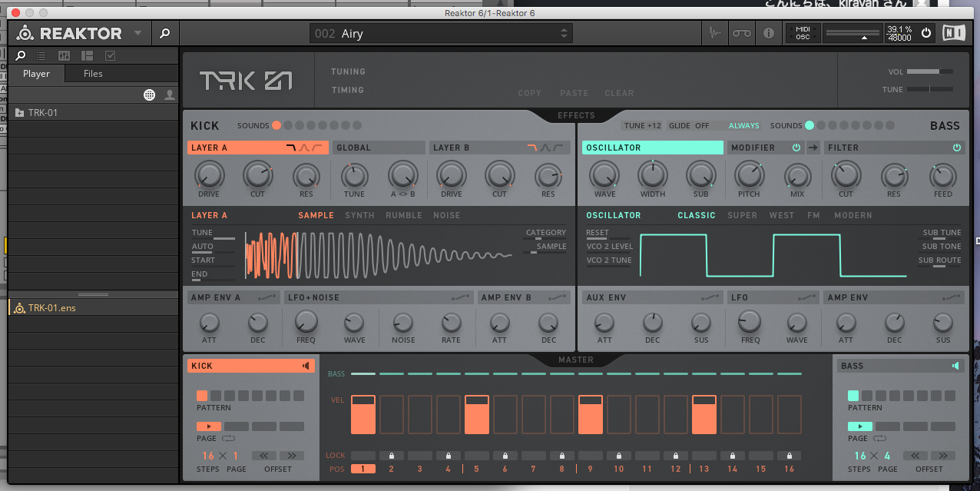Screen dimensions: 980x491
Task: Toggle the bass GLIDE OFF setting
Action: pyautogui.click(x=689, y=126)
